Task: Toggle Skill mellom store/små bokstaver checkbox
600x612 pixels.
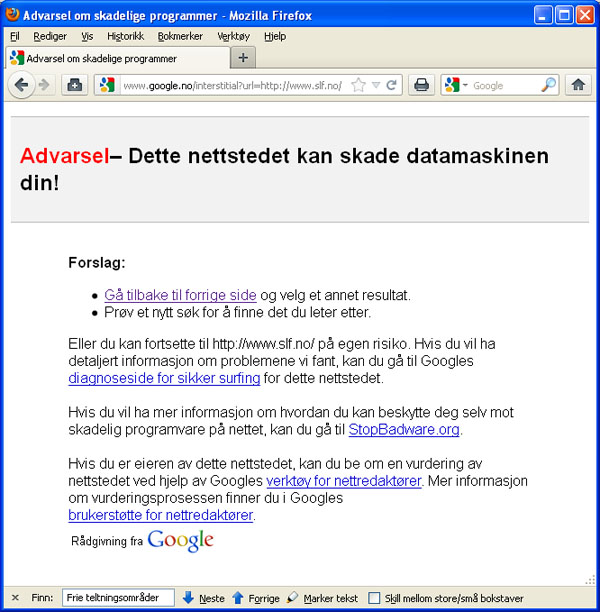Action: tap(374, 598)
